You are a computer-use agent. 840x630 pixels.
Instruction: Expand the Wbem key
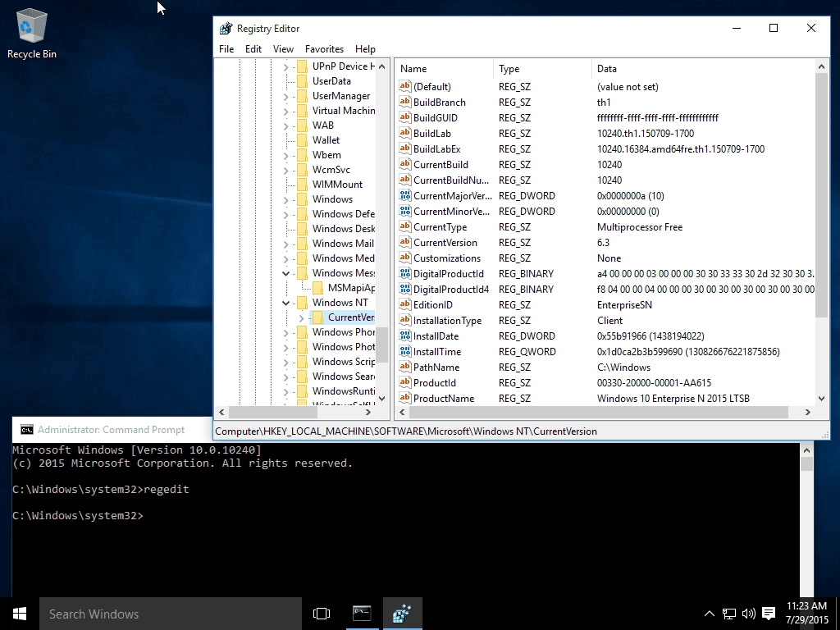pyautogui.click(x=286, y=156)
